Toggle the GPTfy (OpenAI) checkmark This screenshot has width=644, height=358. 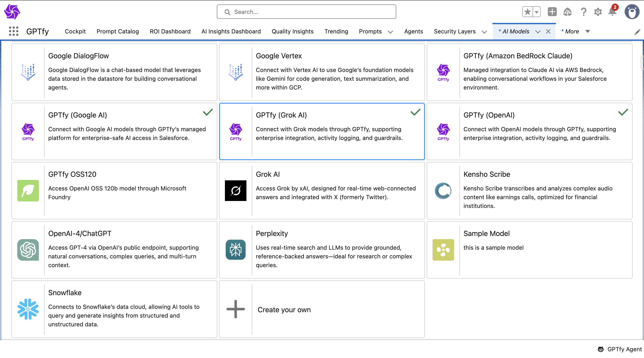623,112
